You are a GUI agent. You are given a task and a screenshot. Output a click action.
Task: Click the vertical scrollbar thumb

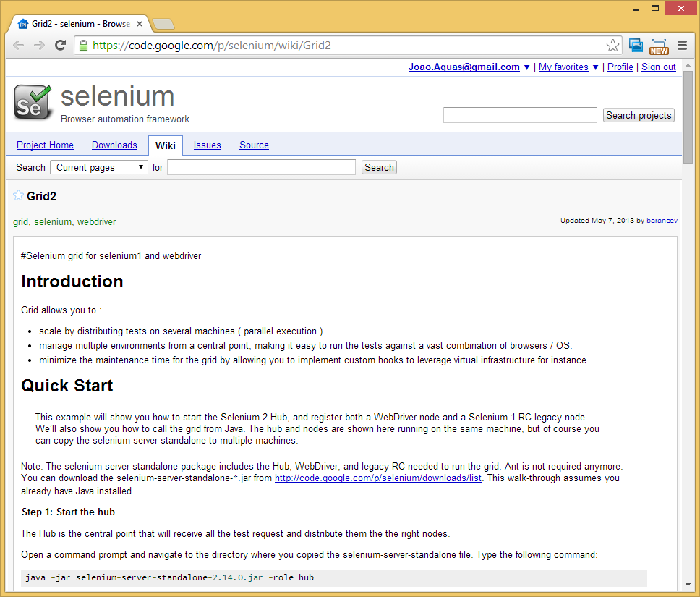(x=688, y=117)
